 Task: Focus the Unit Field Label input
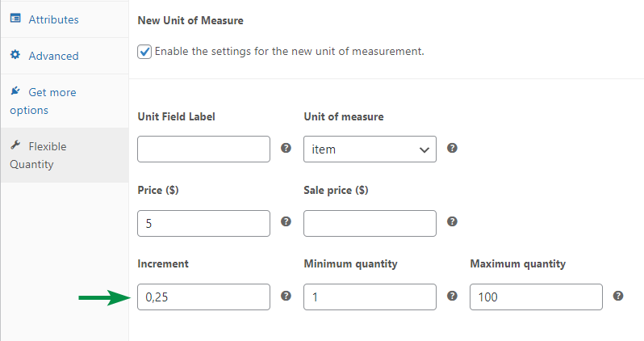point(203,149)
